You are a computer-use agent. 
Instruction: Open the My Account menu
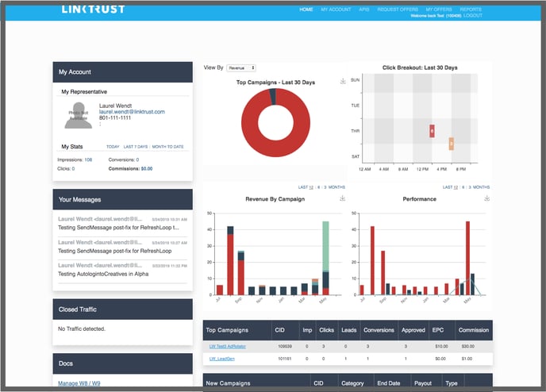pyautogui.click(x=336, y=10)
